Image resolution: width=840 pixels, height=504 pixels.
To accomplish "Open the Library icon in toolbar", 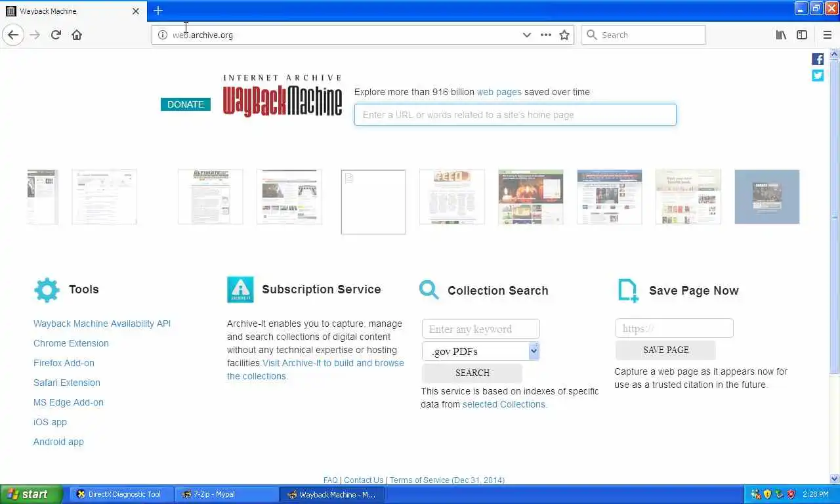I will pyautogui.click(x=781, y=35).
